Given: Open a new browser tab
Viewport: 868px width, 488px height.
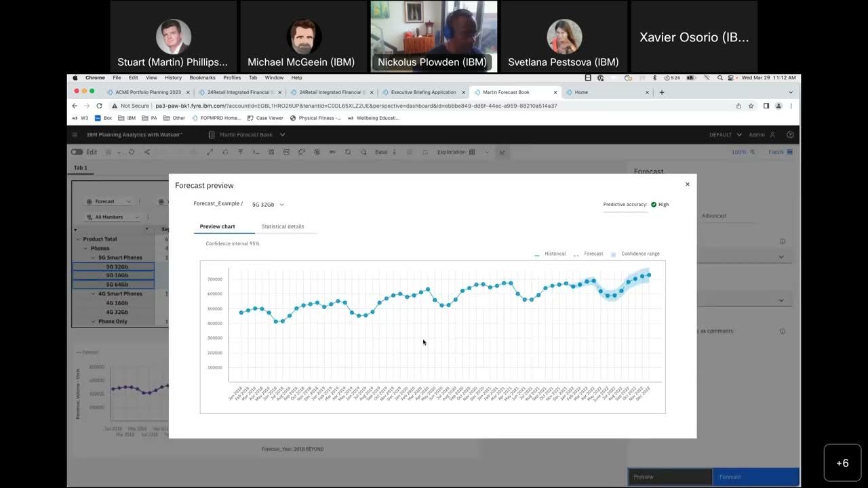Looking at the screenshot, I should click(x=662, y=92).
